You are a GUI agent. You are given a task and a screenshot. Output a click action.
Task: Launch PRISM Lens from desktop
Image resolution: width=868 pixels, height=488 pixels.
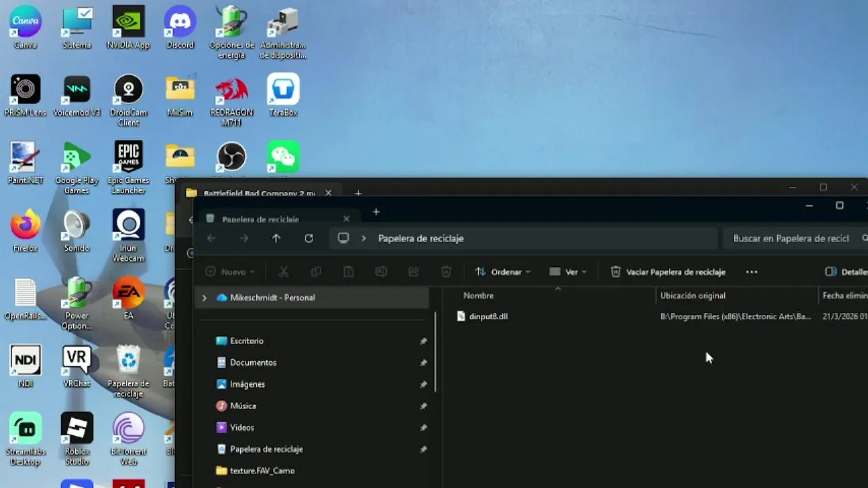point(25,96)
